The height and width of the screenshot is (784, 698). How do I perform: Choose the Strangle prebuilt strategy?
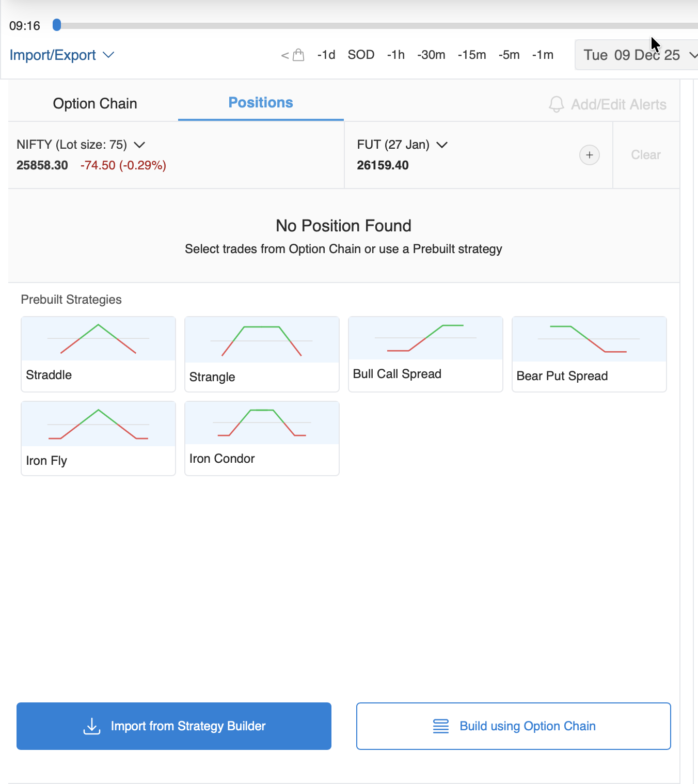(x=262, y=354)
